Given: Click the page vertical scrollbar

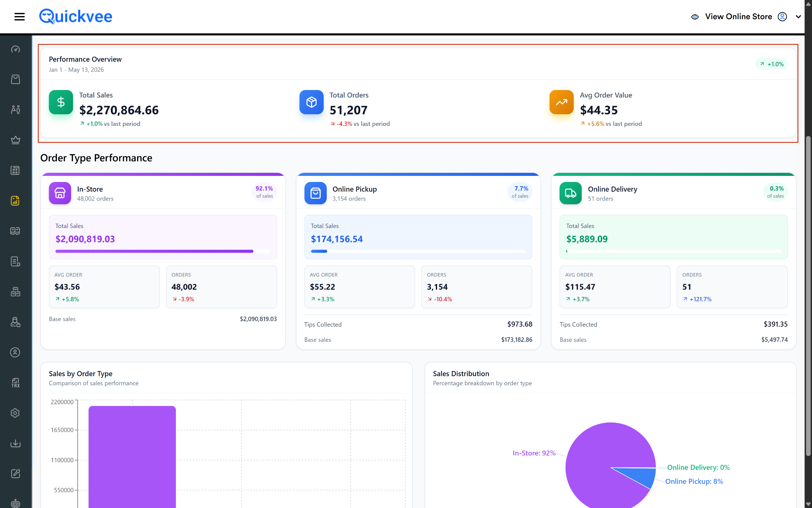Looking at the screenshot, I should 808,296.
